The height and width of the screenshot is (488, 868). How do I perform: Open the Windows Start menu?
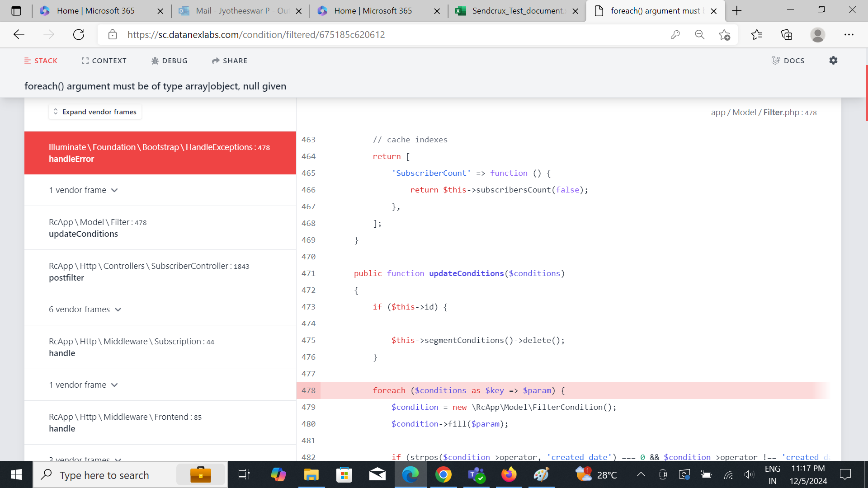(16, 474)
